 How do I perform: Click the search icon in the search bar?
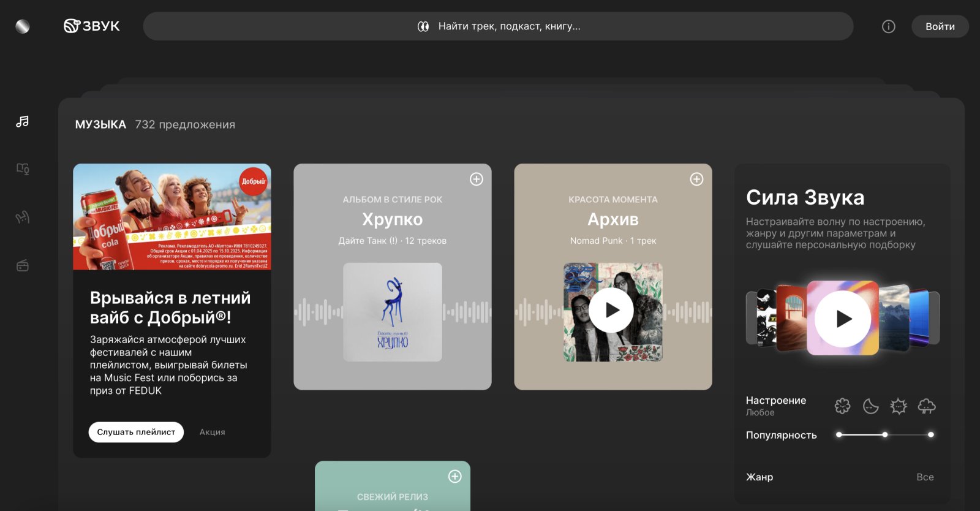(x=423, y=26)
